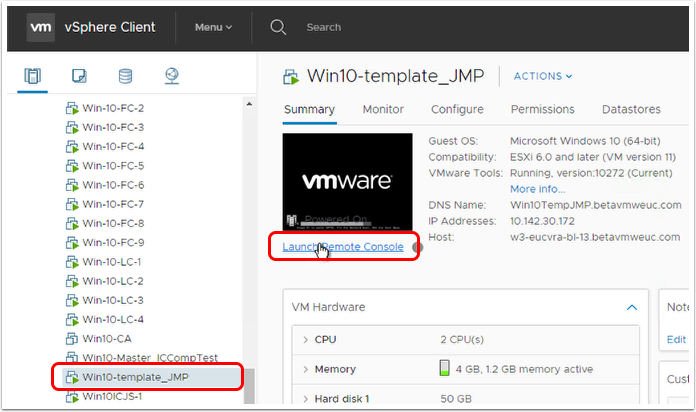
Task: Switch to the Permissions tab
Action: tap(542, 110)
